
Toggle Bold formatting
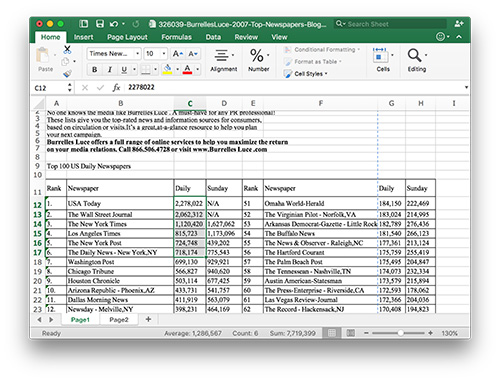(95, 69)
